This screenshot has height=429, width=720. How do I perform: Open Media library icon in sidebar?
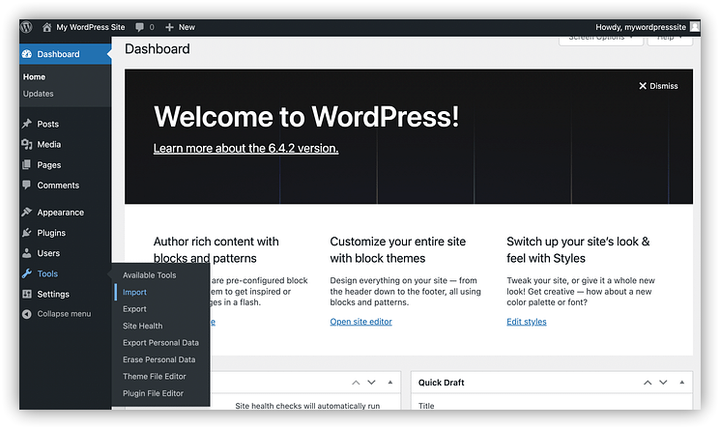tap(27, 144)
